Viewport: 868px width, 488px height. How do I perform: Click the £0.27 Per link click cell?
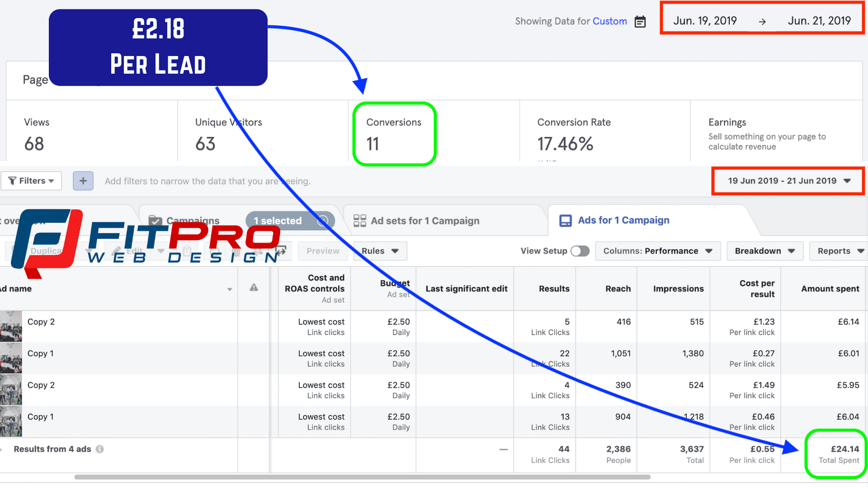[752, 358]
